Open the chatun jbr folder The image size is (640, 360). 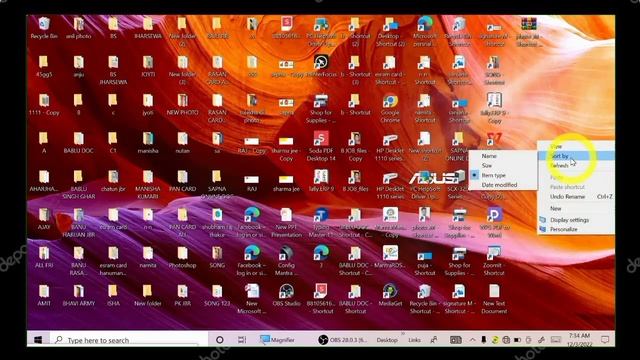click(x=113, y=182)
